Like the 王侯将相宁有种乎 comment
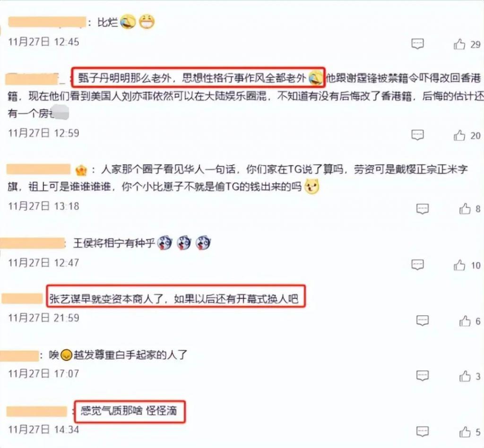Screen dimensions: 484x448 [x=459, y=265]
